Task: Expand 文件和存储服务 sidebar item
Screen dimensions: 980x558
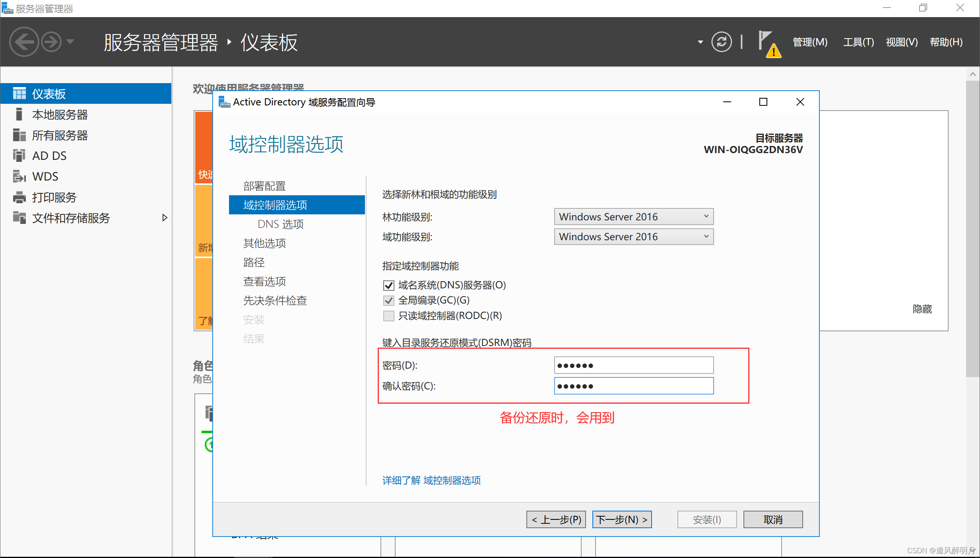Action: click(164, 218)
